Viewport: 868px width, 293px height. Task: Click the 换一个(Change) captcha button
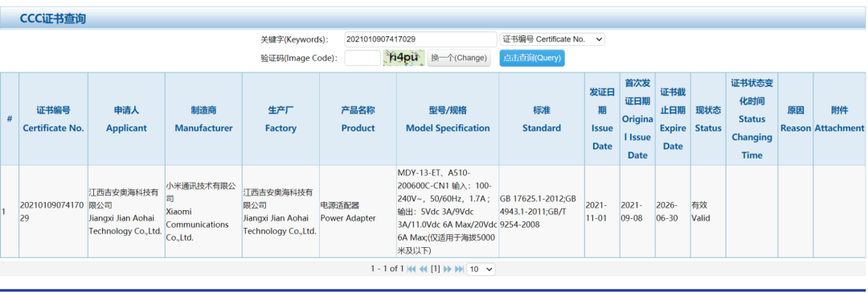459,58
